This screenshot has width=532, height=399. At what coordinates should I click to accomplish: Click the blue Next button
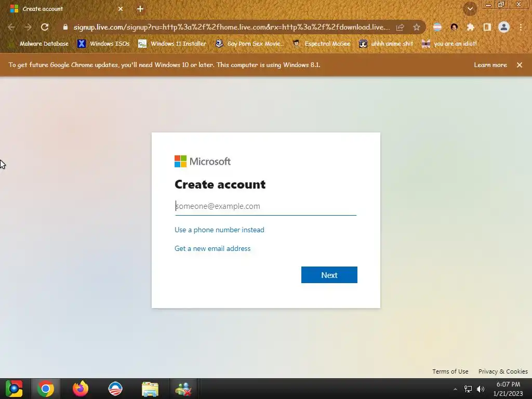click(x=329, y=275)
